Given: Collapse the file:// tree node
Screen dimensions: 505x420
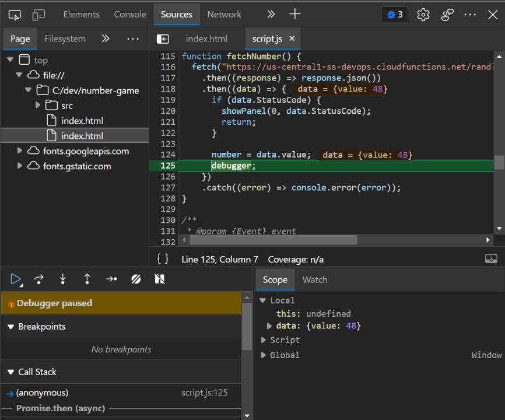Looking at the screenshot, I should point(19,75).
